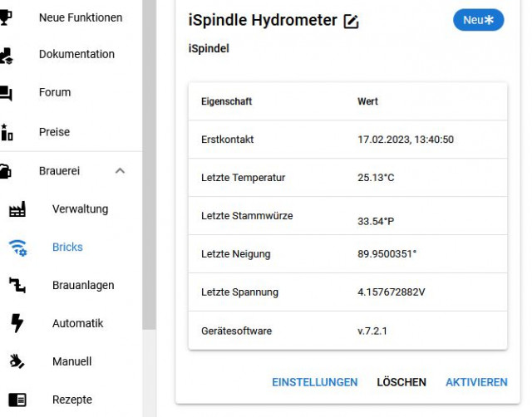
Task: Open EINSTELLUNGEN for the iSpindle
Action: (x=315, y=382)
